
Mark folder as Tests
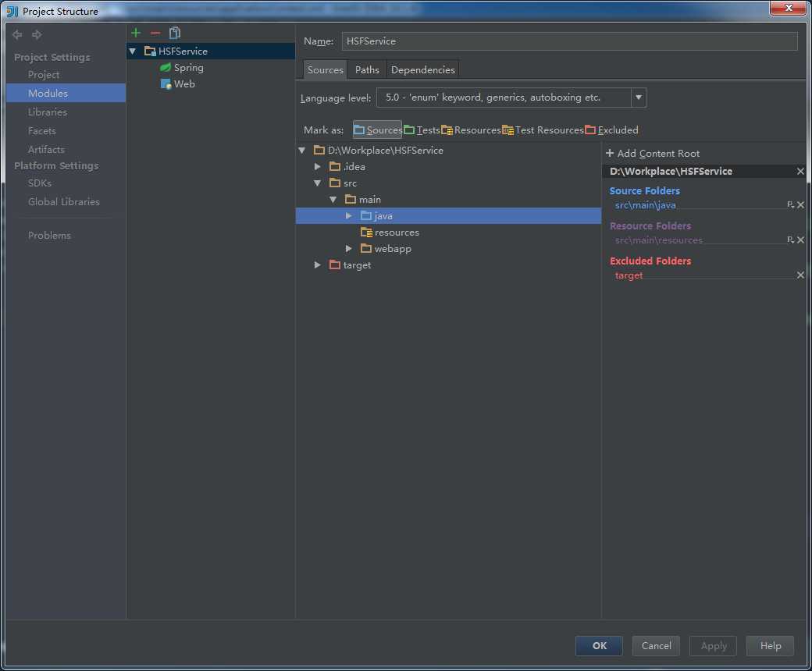pos(422,130)
